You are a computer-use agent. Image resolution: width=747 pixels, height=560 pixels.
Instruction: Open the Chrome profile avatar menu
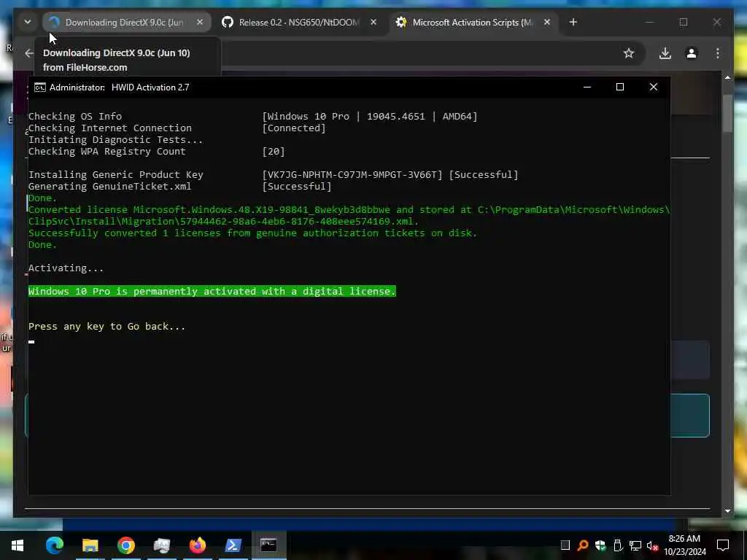[x=692, y=52]
